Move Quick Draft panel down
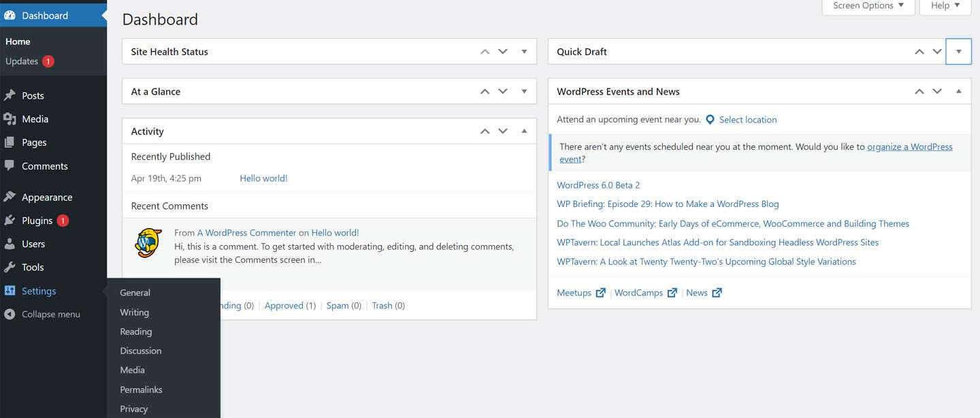This screenshot has height=418, width=980. pos(937,52)
